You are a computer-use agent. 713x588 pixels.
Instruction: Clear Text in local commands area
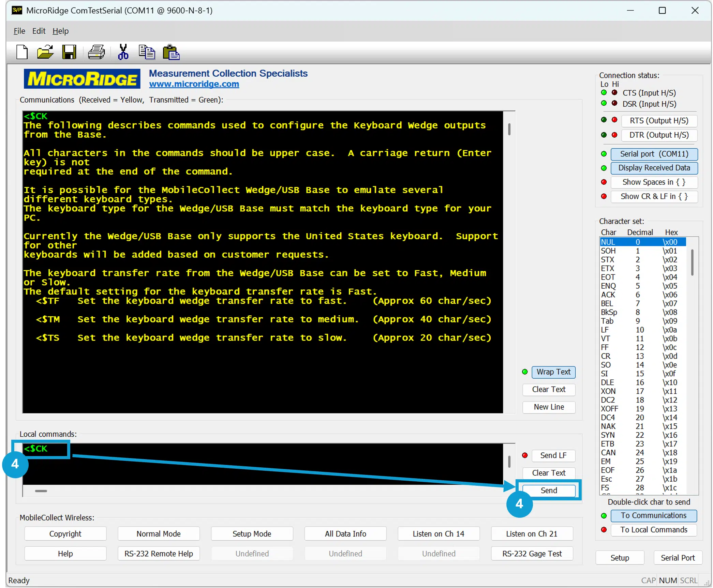549,473
